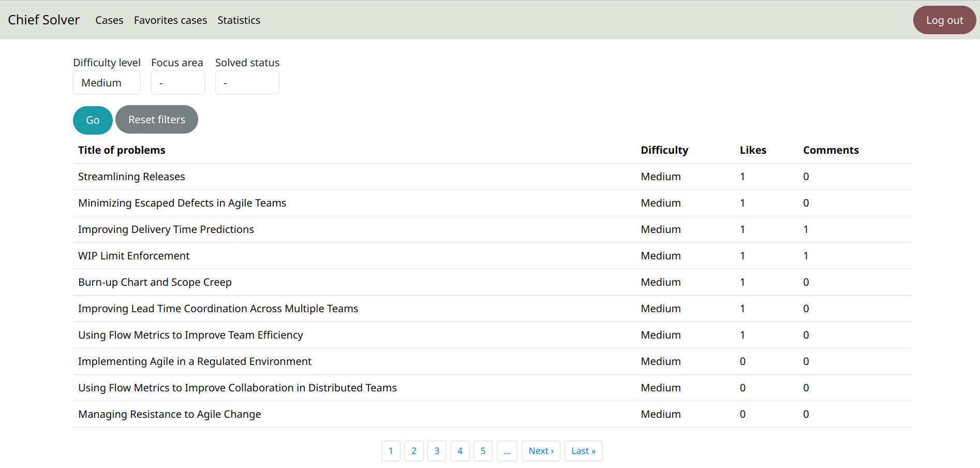The image size is (980, 468).
Task: Go to the Next page
Action: (x=541, y=451)
